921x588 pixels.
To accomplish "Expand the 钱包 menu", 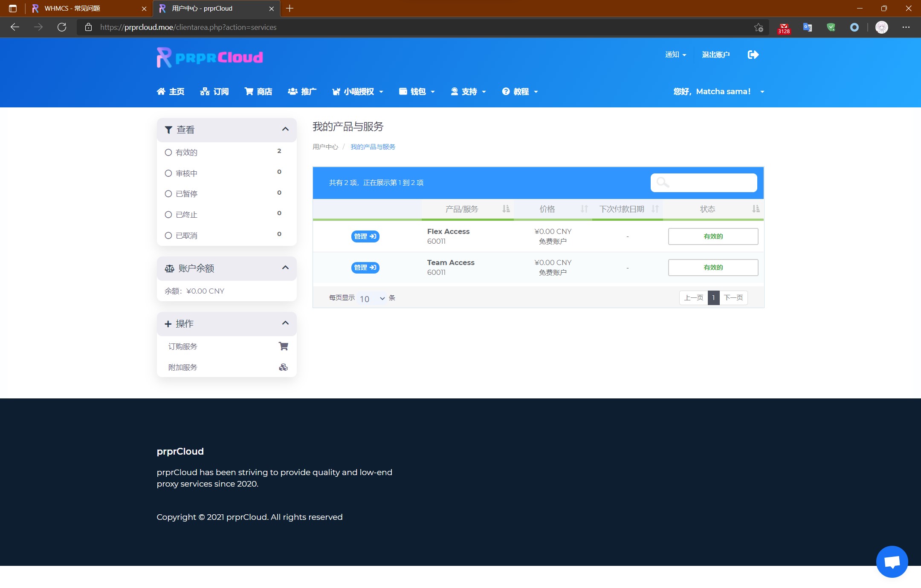I will [x=417, y=92].
